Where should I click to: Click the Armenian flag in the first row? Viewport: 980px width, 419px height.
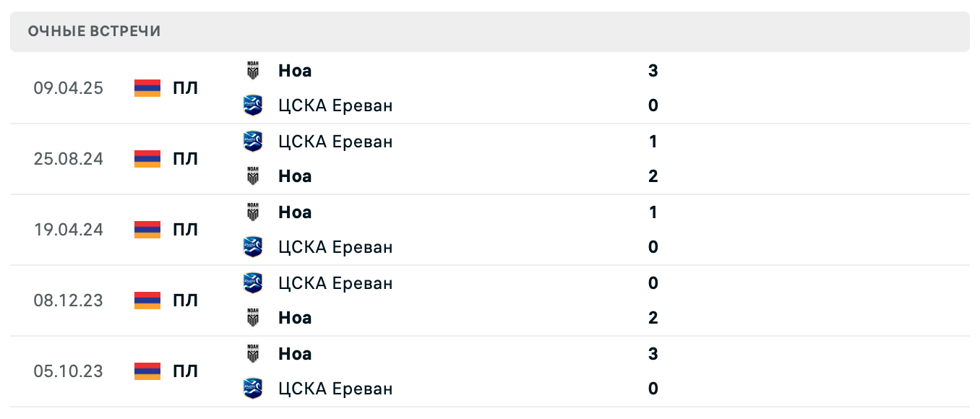[147, 88]
